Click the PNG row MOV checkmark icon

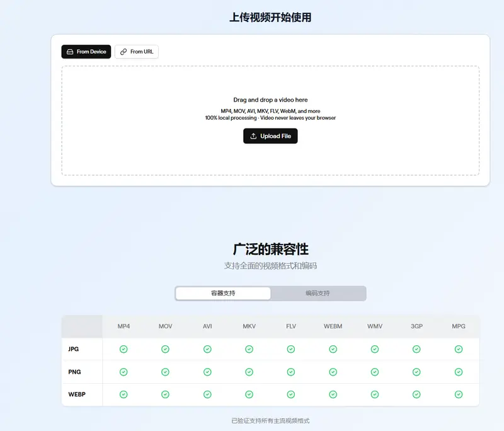(x=165, y=372)
